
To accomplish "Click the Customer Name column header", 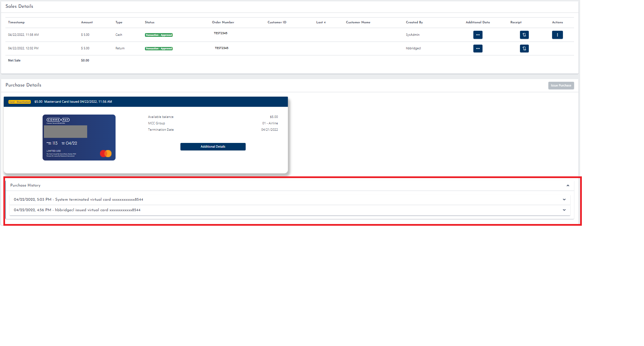I will pos(358,22).
